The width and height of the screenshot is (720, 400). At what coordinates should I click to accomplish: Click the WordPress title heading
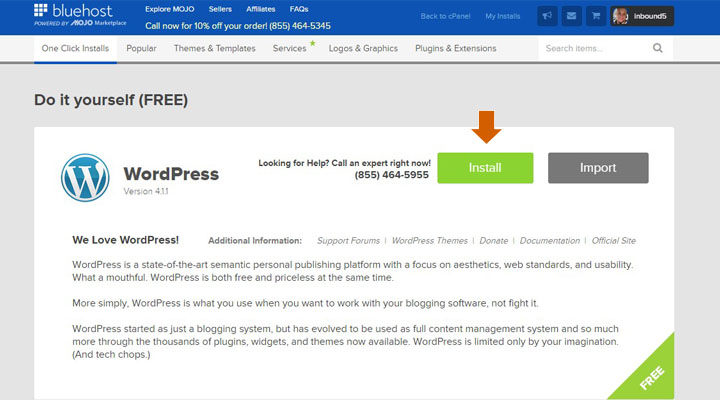tap(171, 174)
